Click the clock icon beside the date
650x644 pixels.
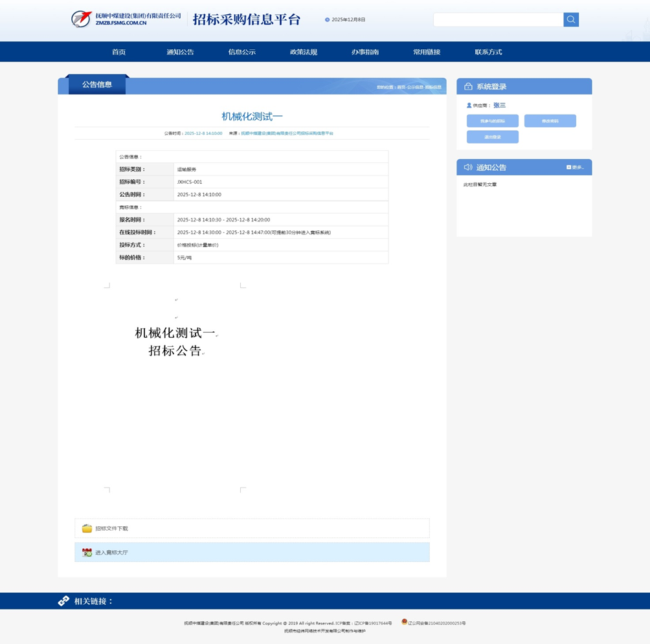coord(327,19)
